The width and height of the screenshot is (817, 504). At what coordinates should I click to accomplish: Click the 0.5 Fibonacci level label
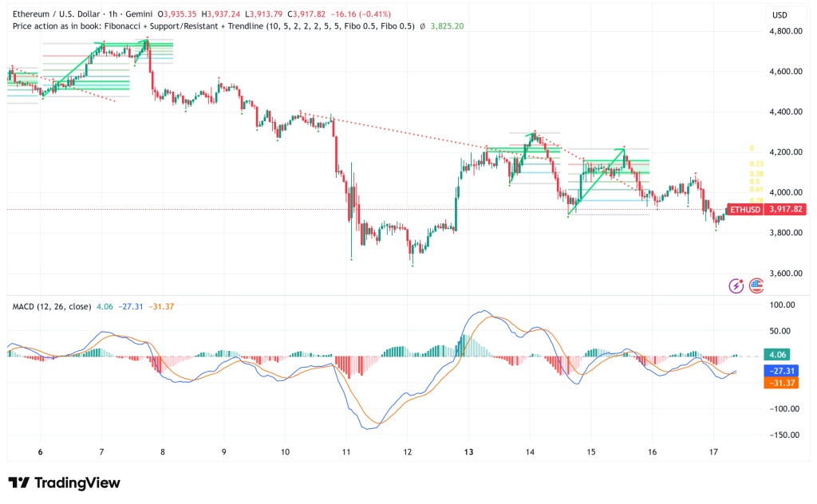click(755, 182)
